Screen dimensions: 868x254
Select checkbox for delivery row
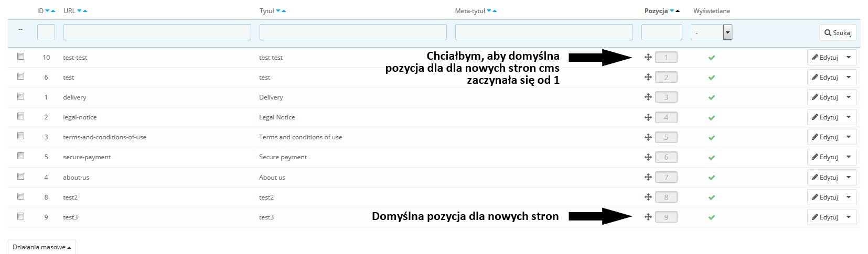pyautogui.click(x=21, y=96)
